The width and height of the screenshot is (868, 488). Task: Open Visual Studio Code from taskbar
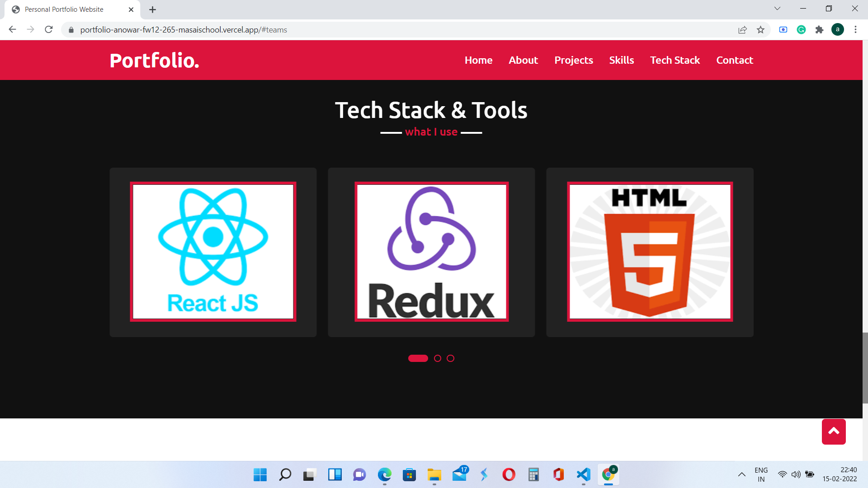(583, 474)
